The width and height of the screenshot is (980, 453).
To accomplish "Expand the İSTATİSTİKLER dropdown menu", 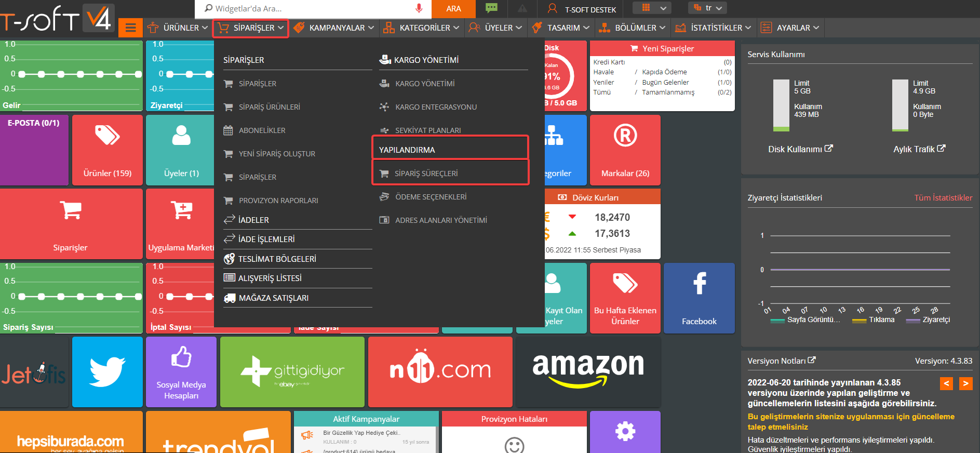I will click(x=713, y=28).
